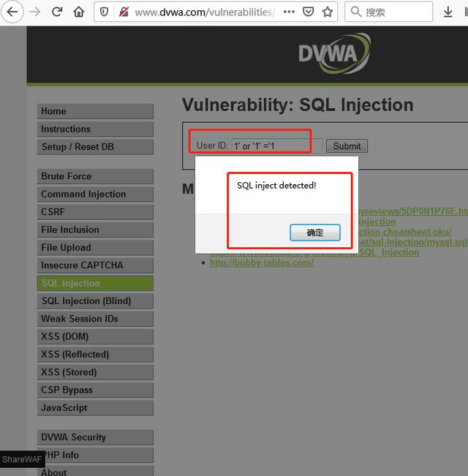Click the ShareWAF badge

coord(22,459)
